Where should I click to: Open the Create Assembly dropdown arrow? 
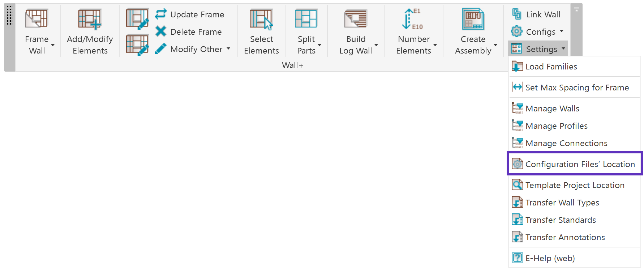[x=495, y=45]
